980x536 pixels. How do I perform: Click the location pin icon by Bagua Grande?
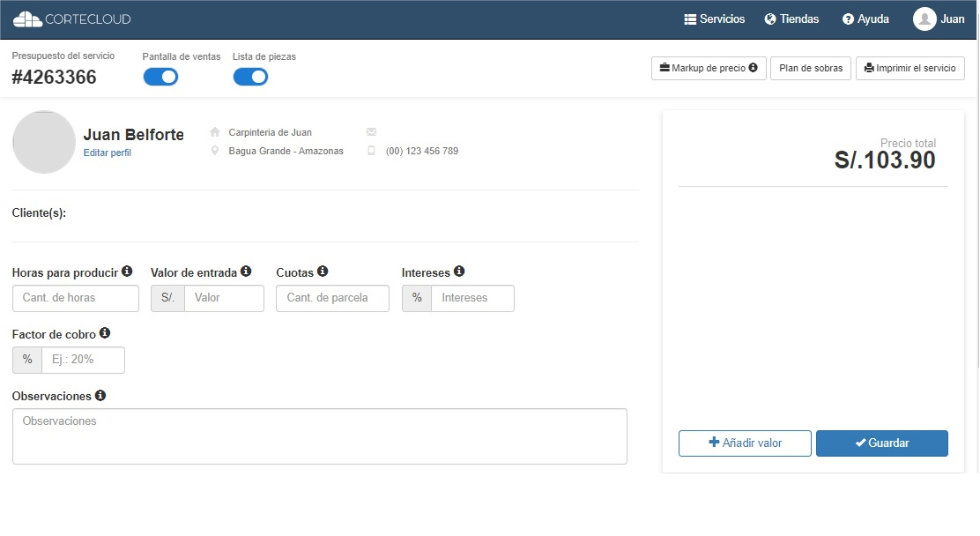tap(215, 151)
